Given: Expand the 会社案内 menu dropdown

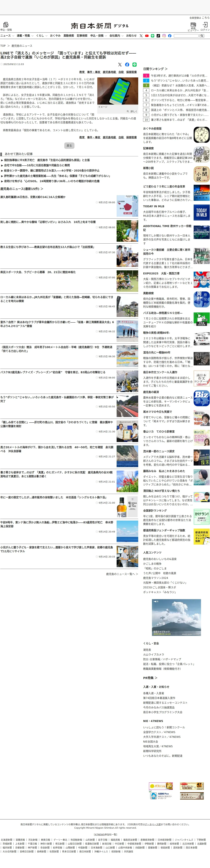Looking at the screenshot, I should pyautogui.click(x=116, y=36).
